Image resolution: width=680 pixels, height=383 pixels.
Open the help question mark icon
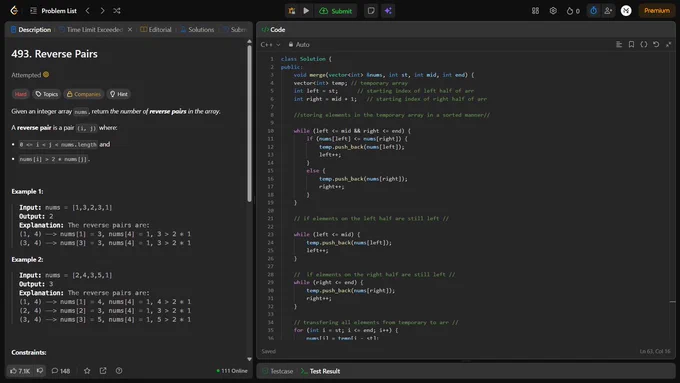pos(119,371)
